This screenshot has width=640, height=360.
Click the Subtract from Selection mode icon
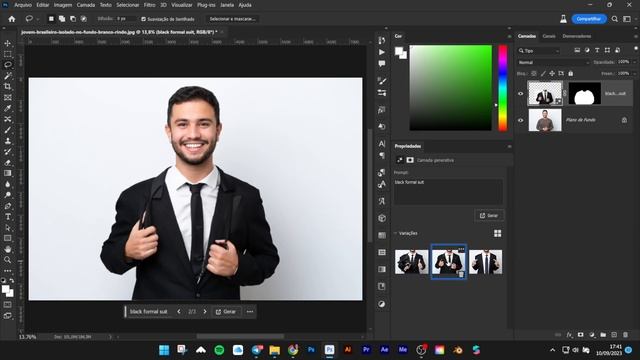pos(73,19)
